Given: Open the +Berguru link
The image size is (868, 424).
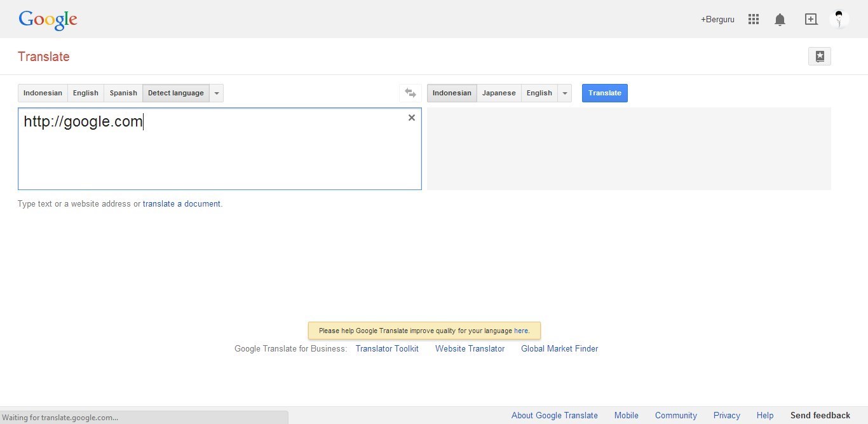Looking at the screenshot, I should [x=717, y=20].
